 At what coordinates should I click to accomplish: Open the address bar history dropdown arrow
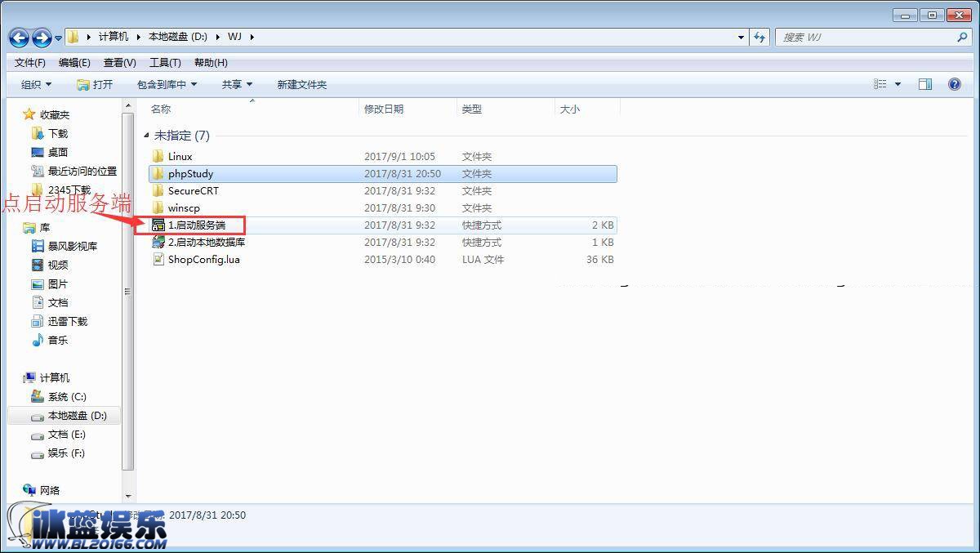point(742,37)
